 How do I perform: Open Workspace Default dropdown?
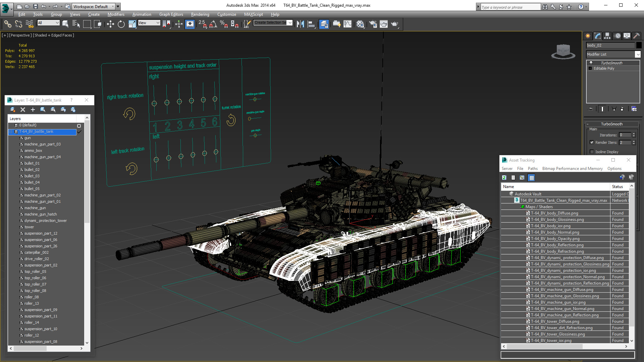click(94, 6)
